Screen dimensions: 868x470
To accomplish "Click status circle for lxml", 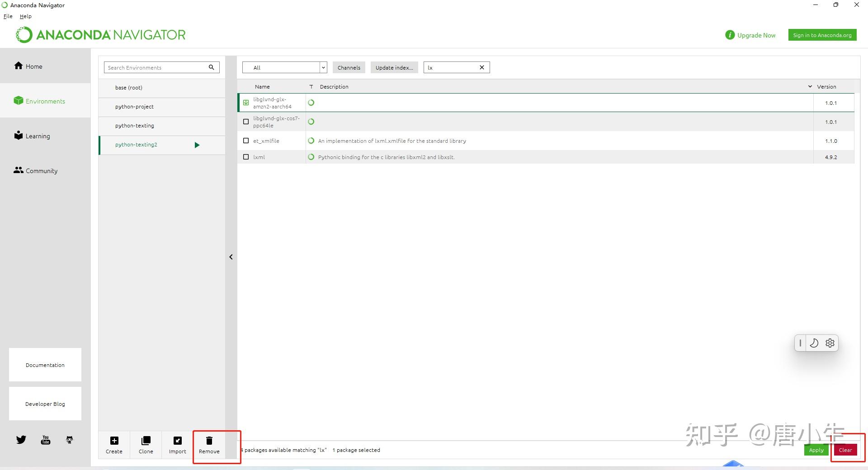I will coord(311,157).
